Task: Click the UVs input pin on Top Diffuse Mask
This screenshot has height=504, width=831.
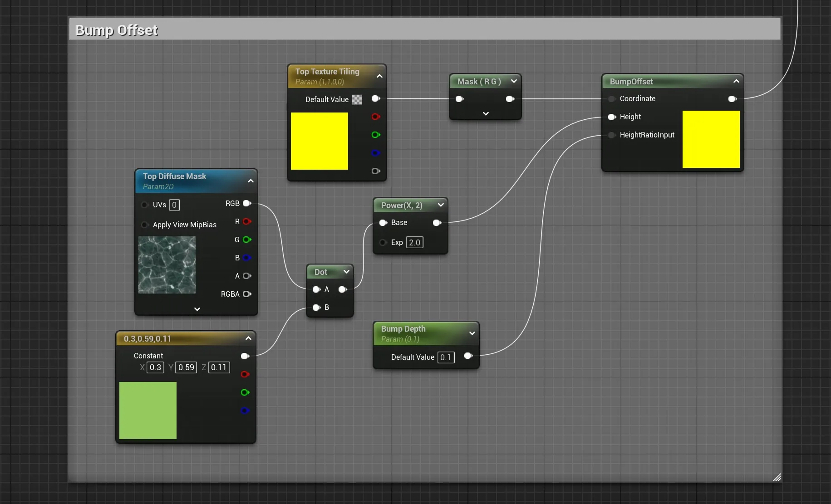Action: [145, 205]
